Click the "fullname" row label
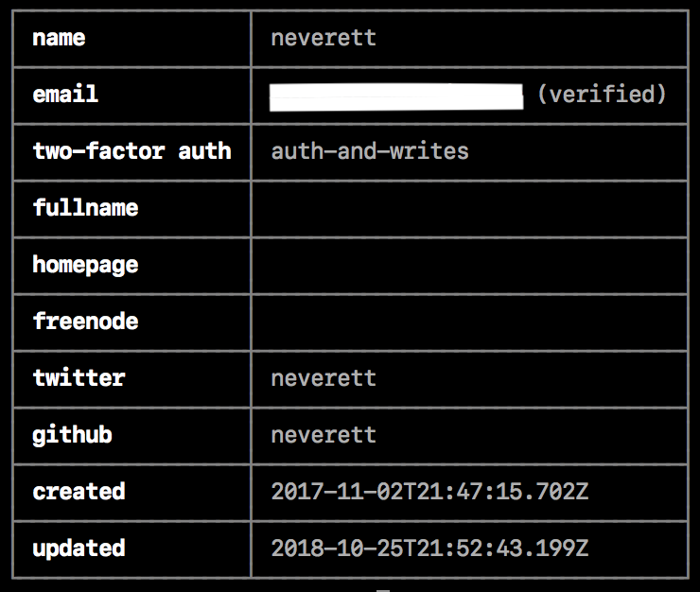700x592 pixels. (85, 208)
